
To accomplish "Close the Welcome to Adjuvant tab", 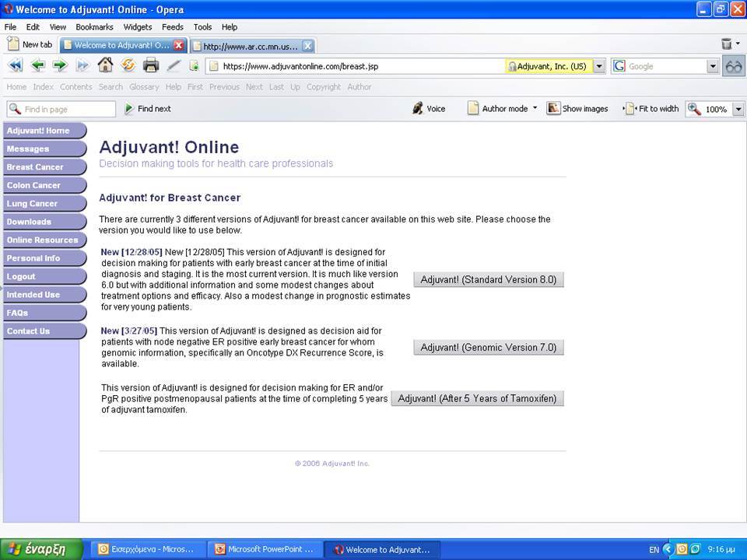I will [x=179, y=45].
